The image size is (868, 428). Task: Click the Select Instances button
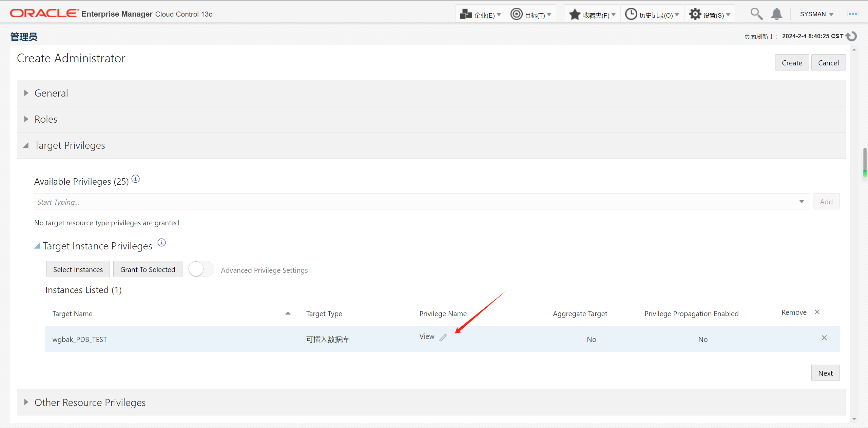tap(78, 269)
